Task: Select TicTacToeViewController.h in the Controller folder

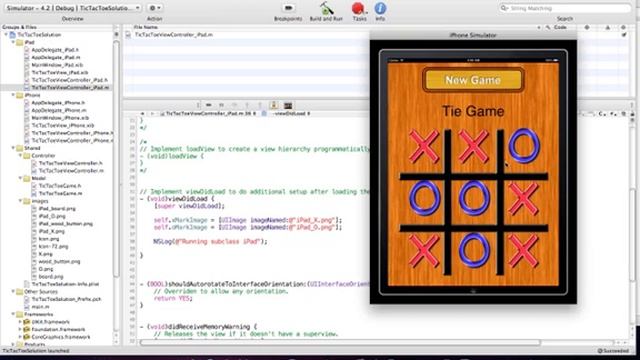Action: click(71, 163)
